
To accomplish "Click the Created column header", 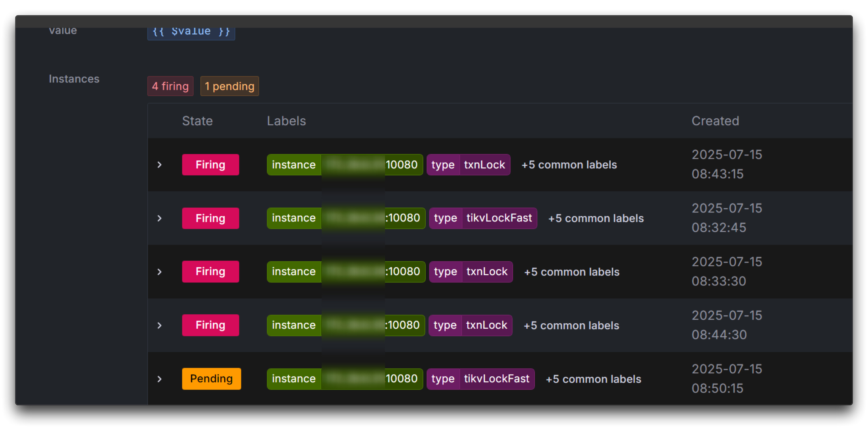I will tap(715, 121).
